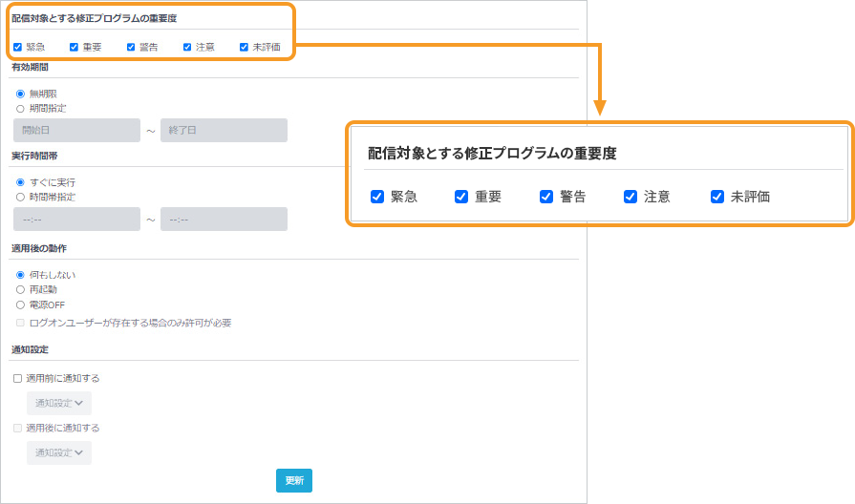This screenshot has width=855, height=504.
Task: Choose the すぐに実行 option
Action: (x=20, y=182)
